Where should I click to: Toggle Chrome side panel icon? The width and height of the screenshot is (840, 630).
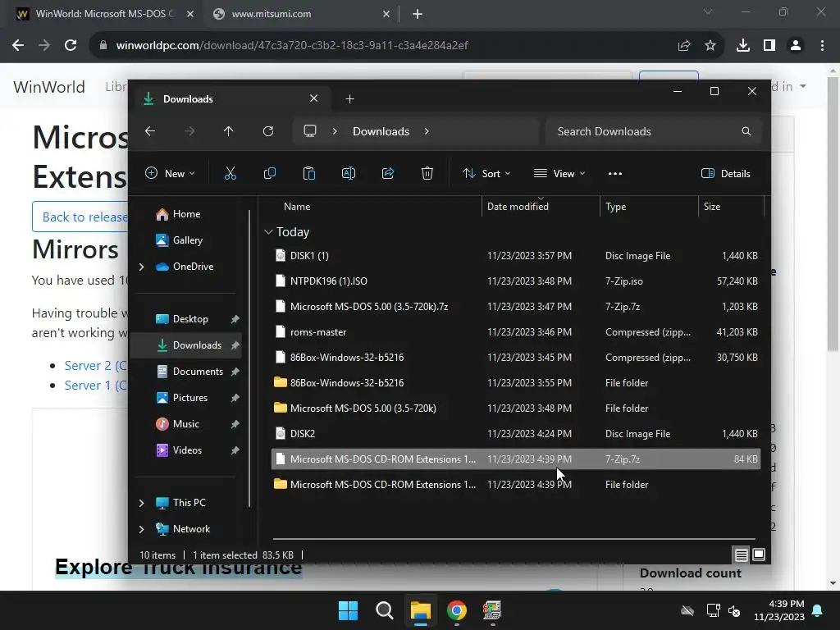coord(769,46)
